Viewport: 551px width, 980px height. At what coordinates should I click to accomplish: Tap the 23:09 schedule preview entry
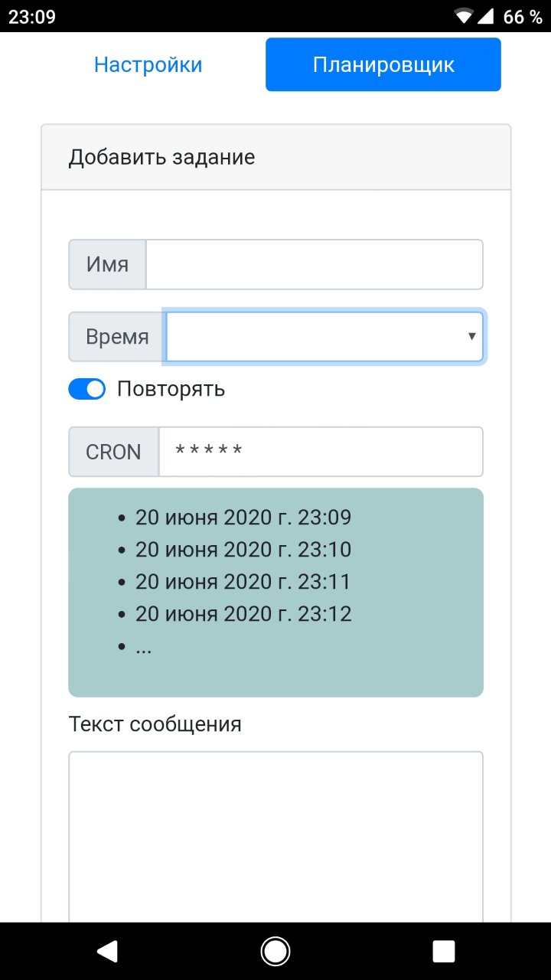(x=243, y=518)
